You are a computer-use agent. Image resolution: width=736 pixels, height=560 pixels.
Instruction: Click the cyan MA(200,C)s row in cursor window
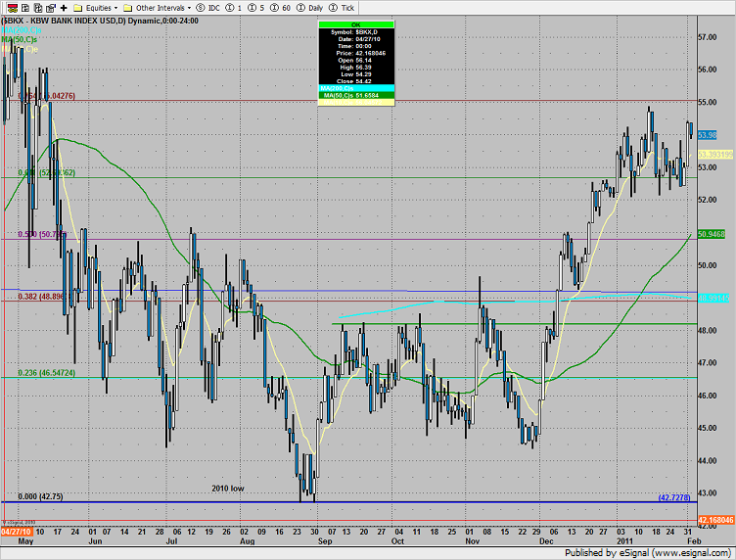pyautogui.click(x=356, y=88)
